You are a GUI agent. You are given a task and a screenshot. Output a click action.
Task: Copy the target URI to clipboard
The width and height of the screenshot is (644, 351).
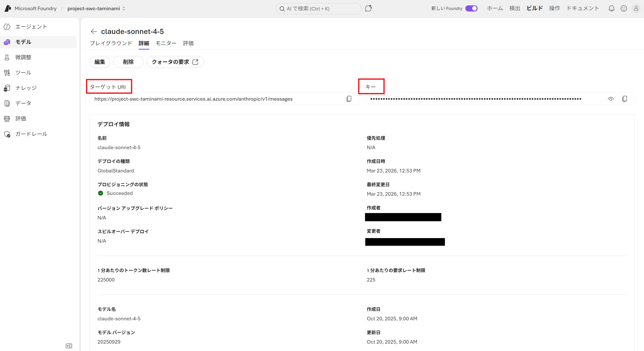point(349,99)
